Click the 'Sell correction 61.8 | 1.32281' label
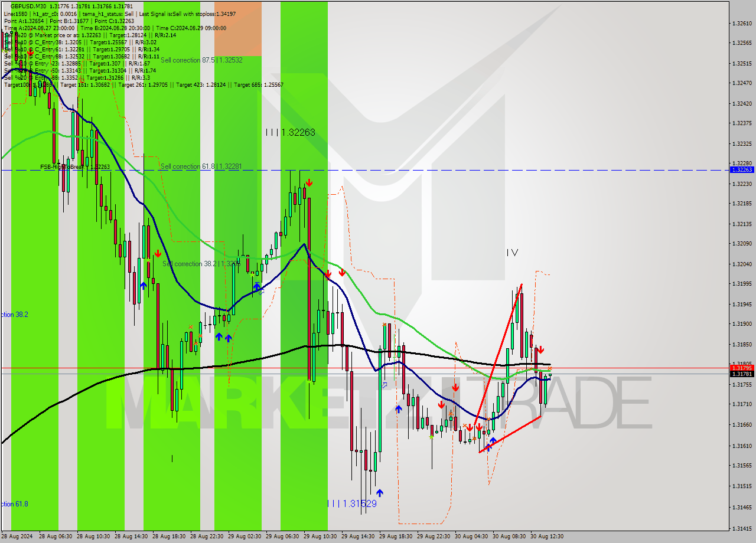The width and height of the screenshot is (756, 543). (201, 166)
